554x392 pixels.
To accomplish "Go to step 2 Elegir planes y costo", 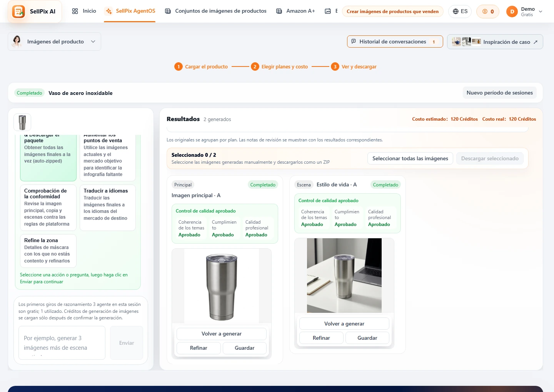I will tap(279, 66).
